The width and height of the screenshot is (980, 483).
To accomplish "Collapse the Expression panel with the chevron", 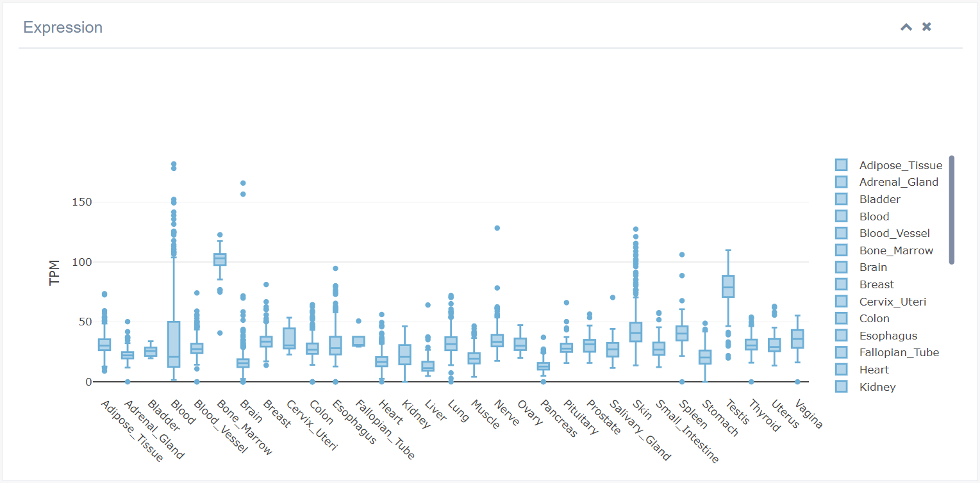I will pyautogui.click(x=906, y=27).
